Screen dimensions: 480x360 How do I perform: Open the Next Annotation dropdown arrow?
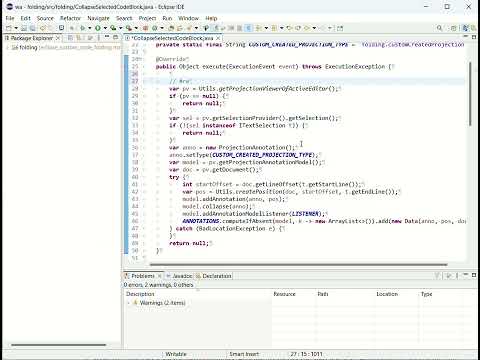(266, 28)
